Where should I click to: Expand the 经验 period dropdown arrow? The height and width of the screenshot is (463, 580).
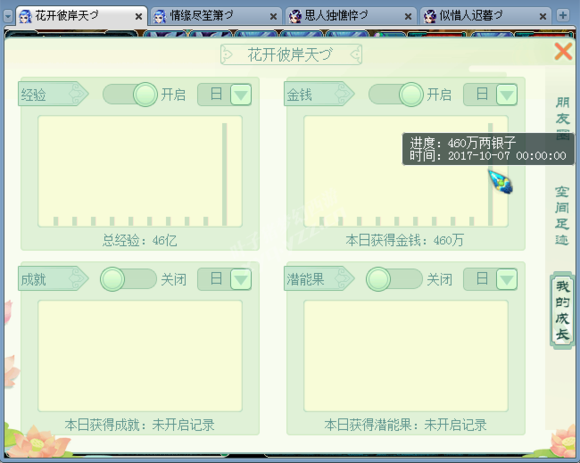pyautogui.click(x=241, y=95)
